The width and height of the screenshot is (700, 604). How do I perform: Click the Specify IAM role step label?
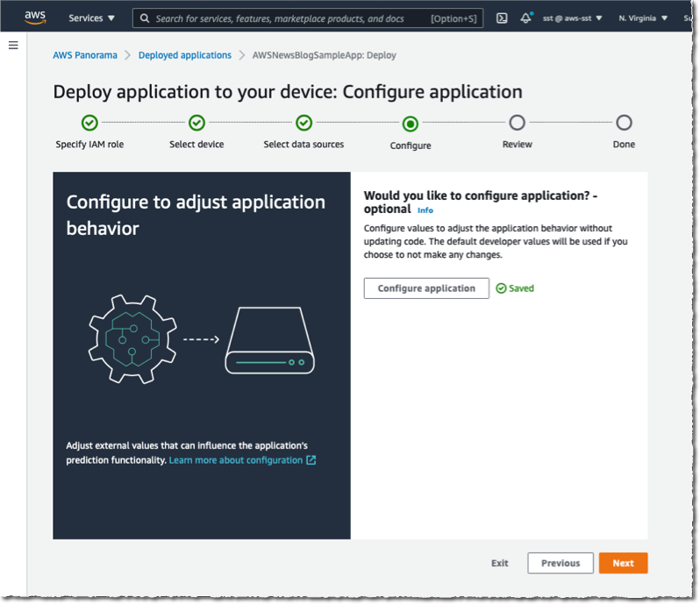click(89, 144)
